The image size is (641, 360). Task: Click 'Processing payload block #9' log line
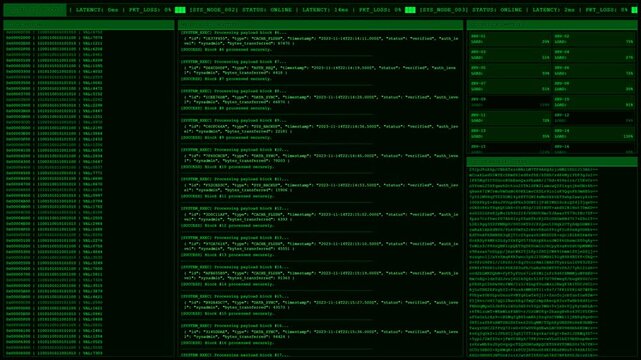point(234,121)
